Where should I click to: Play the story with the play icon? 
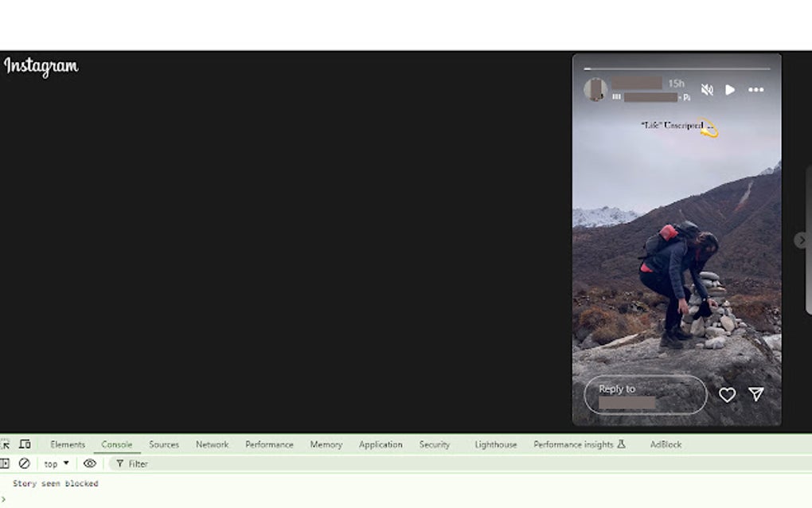(x=730, y=90)
